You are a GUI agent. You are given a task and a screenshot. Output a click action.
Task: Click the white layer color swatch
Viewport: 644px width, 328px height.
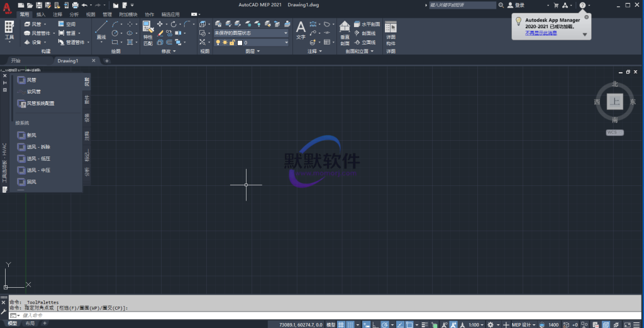(240, 43)
